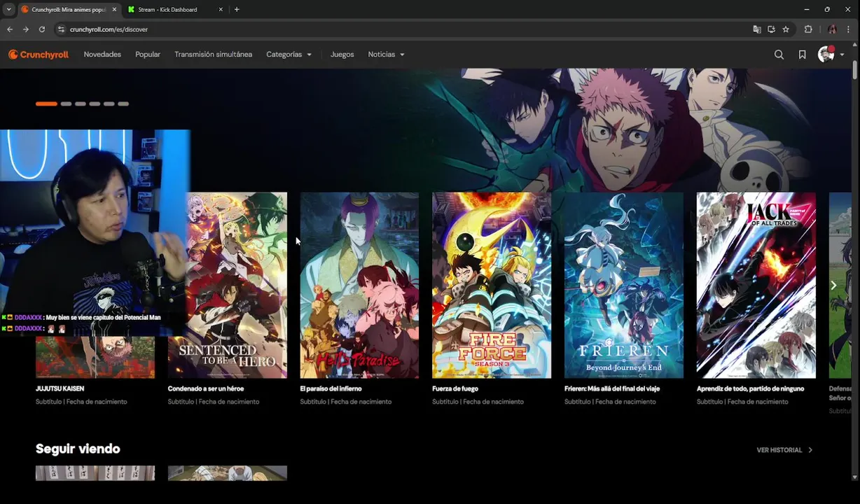Open the Popular nav item
Viewport: 860px width, 504px height.
pyautogui.click(x=148, y=55)
